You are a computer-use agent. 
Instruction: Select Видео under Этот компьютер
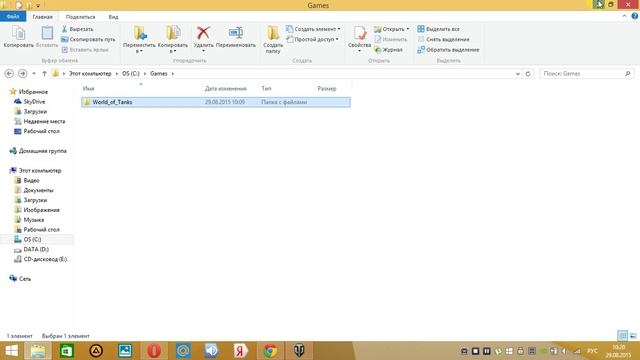pyautogui.click(x=27, y=180)
